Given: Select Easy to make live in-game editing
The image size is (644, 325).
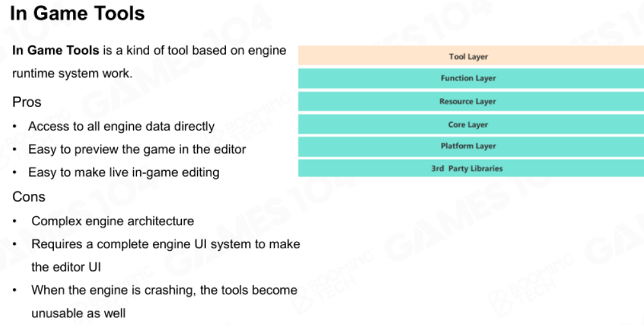Looking at the screenshot, I should 124,172.
